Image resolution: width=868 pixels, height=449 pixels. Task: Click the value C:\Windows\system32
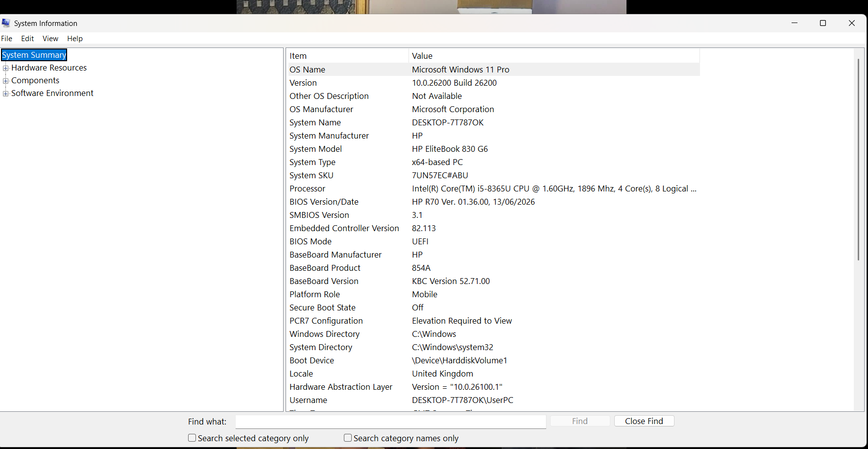453,347
